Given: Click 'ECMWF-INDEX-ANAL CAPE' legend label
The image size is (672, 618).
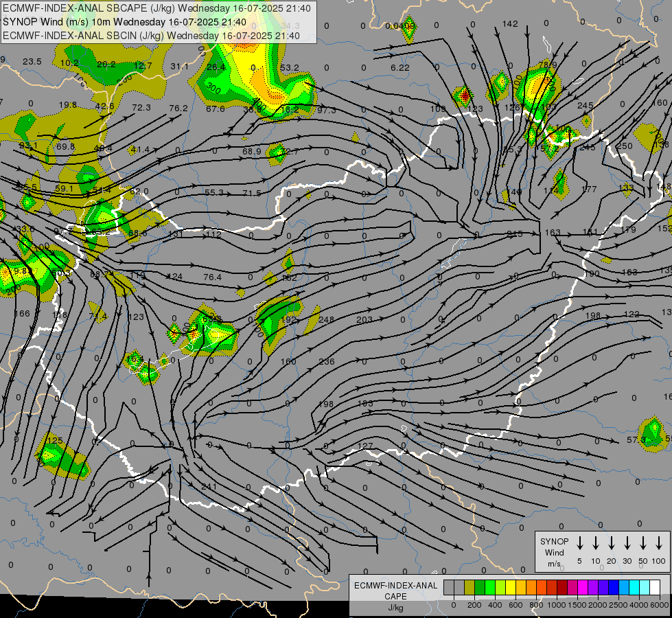Looking at the screenshot, I should (x=395, y=591).
